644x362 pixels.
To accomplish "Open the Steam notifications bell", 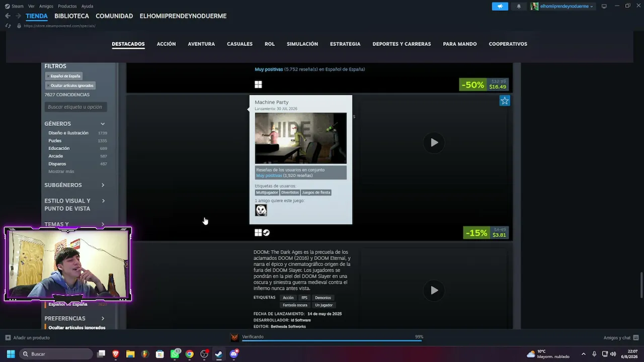I will [519, 6].
